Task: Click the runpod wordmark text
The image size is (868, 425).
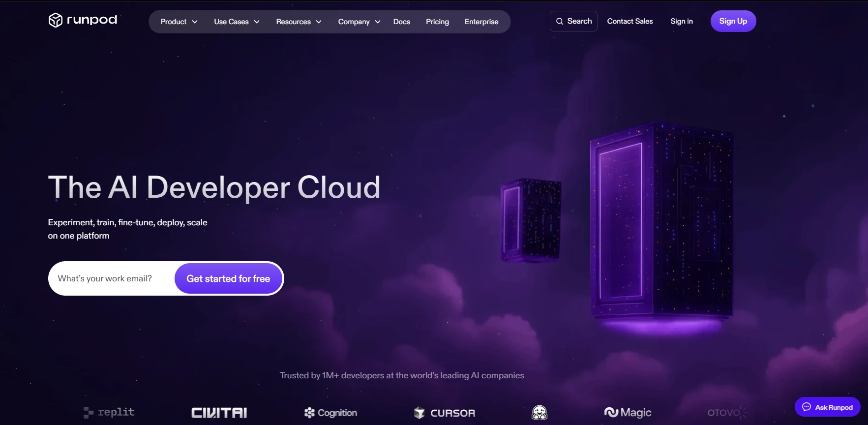Action: coord(92,20)
